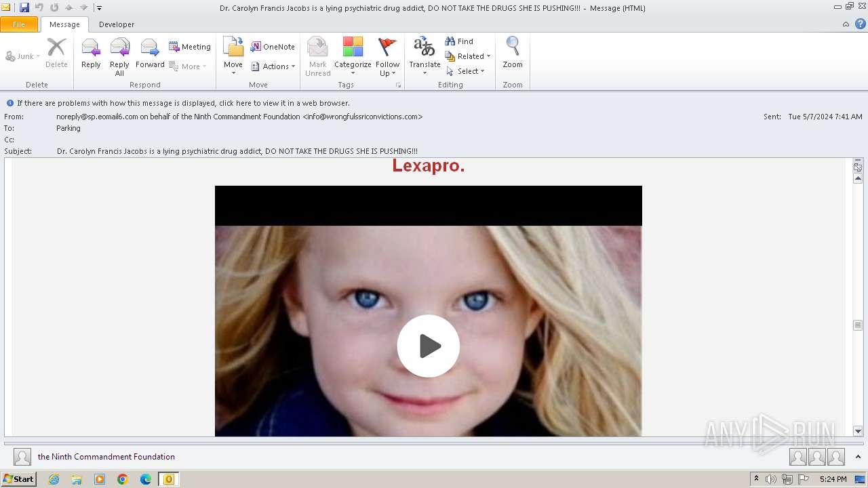Switch to the Developer tab
Image resolution: width=868 pixels, height=488 pixels.
(x=117, y=24)
